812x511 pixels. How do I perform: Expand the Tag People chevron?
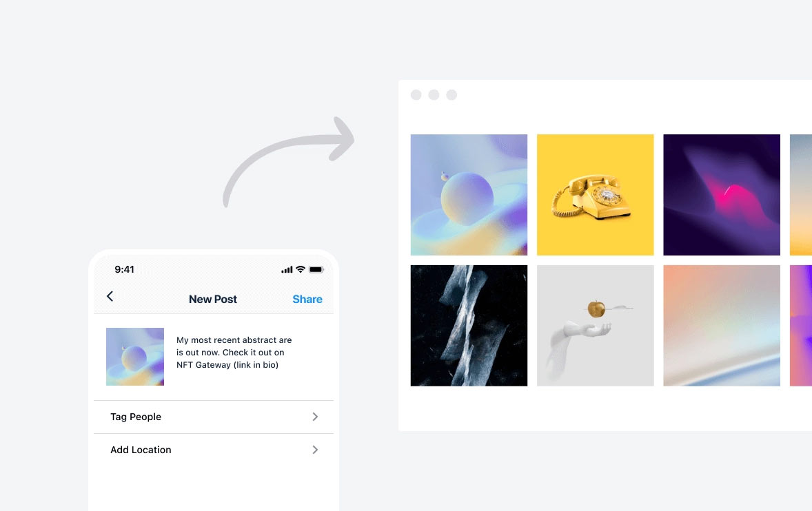click(x=315, y=417)
